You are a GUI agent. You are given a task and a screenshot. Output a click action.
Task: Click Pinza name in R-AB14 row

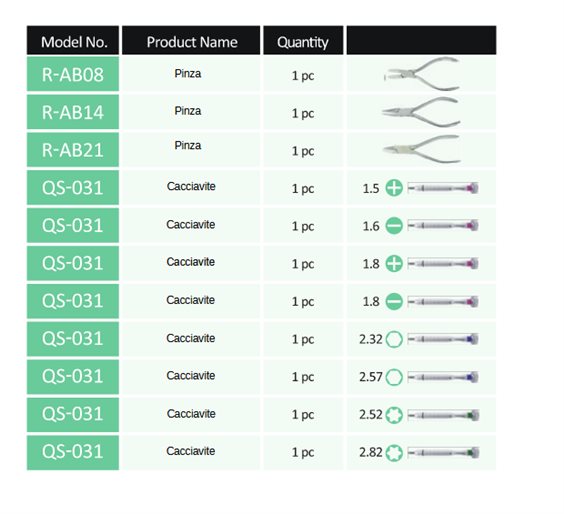pyautogui.click(x=188, y=111)
